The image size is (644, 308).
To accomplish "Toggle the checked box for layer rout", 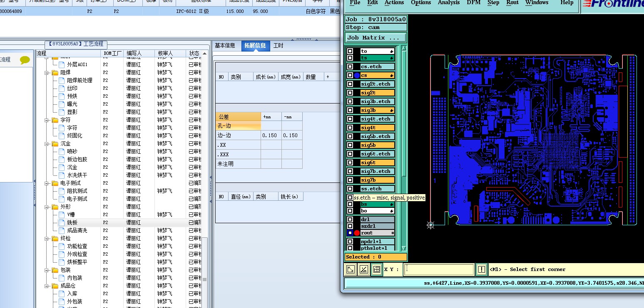I will click(350, 233).
